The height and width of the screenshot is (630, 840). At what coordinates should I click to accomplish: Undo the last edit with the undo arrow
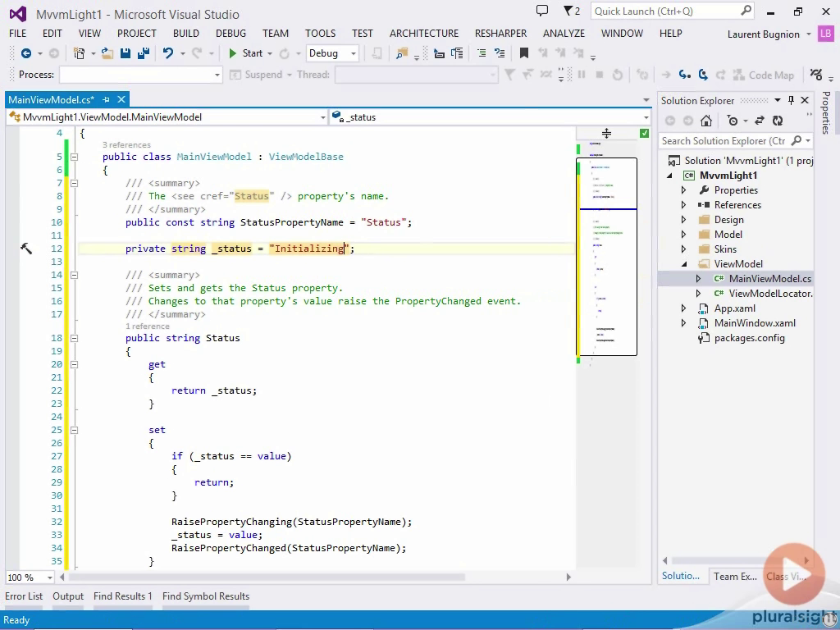click(x=168, y=53)
